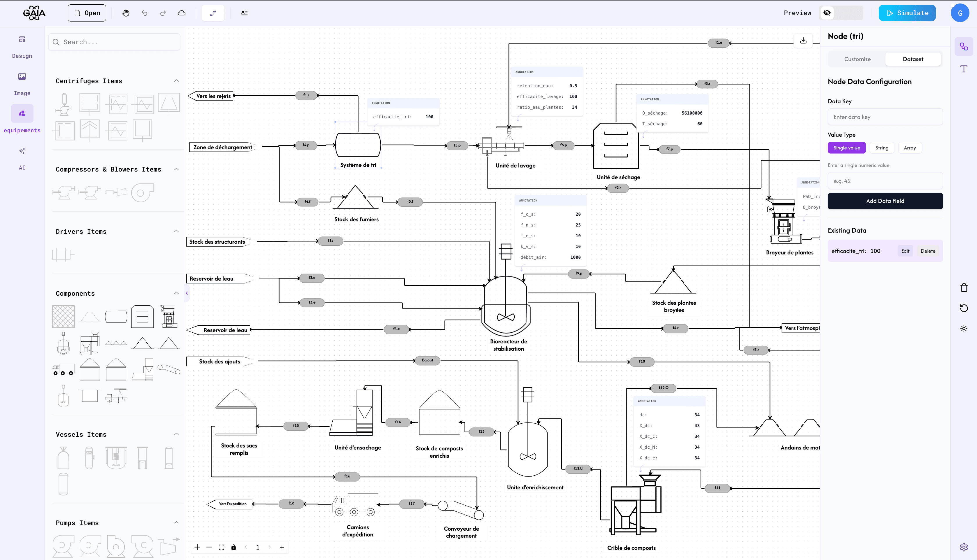Open settings gear at bottom right

(x=964, y=547)
